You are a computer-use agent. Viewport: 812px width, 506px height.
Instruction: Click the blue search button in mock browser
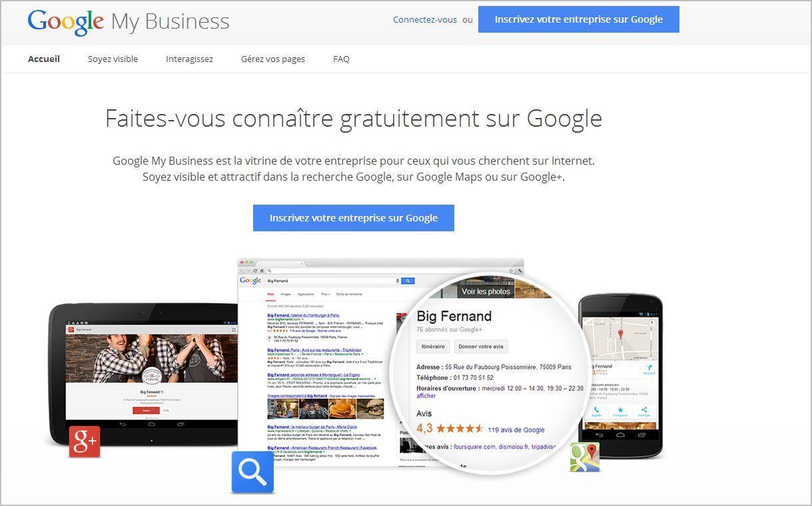[408, 281]
